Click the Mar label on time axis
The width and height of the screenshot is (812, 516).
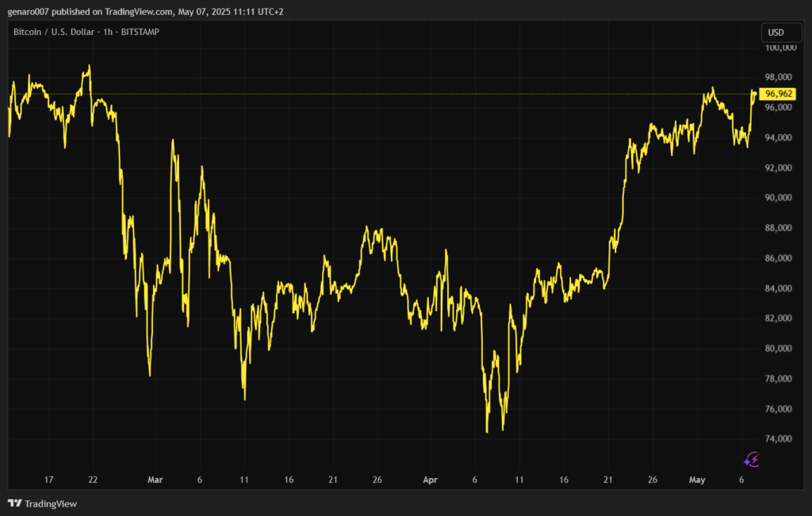(x=155, y=480)
